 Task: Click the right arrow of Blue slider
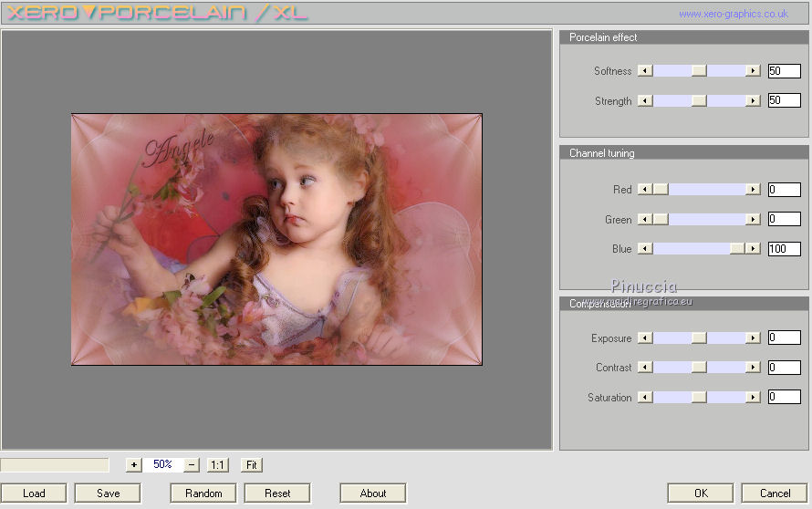tap(753, 248)
